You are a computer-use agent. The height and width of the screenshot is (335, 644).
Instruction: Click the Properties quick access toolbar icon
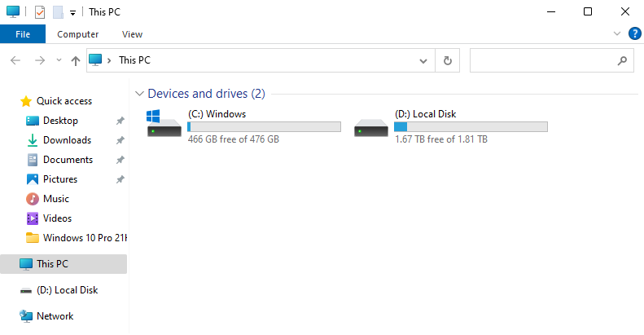point(40,12)
